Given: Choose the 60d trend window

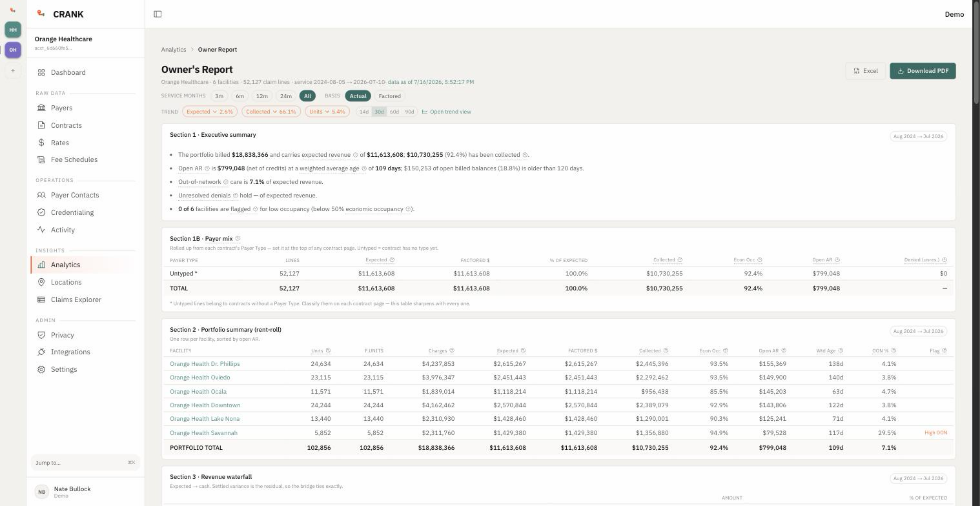Looking at the screenshot, I should [394, 112].
